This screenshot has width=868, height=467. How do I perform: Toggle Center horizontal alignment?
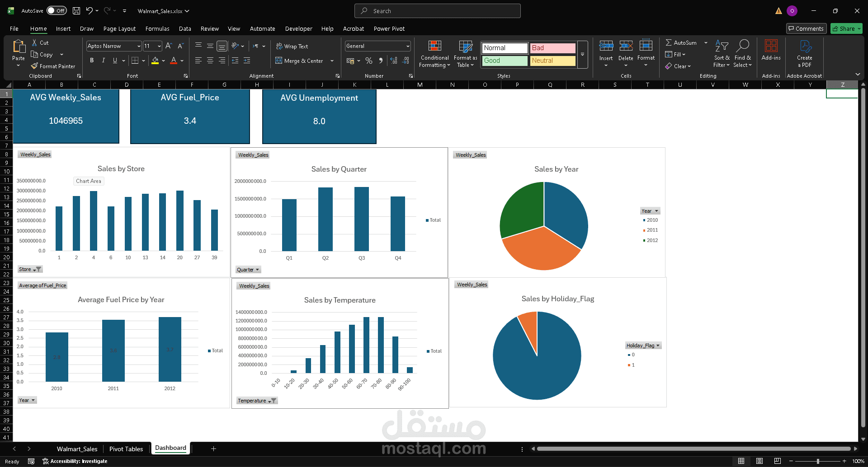point(210,61)
